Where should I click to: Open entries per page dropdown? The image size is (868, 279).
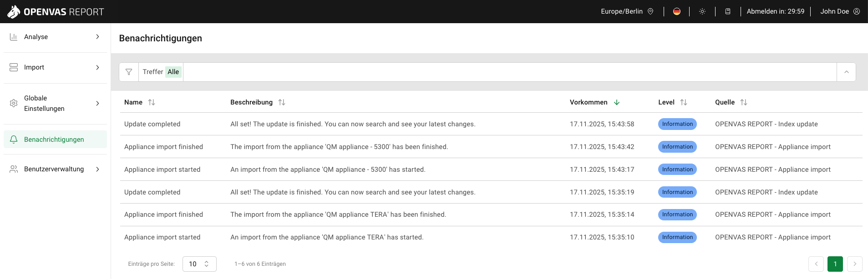pos(199,264)
